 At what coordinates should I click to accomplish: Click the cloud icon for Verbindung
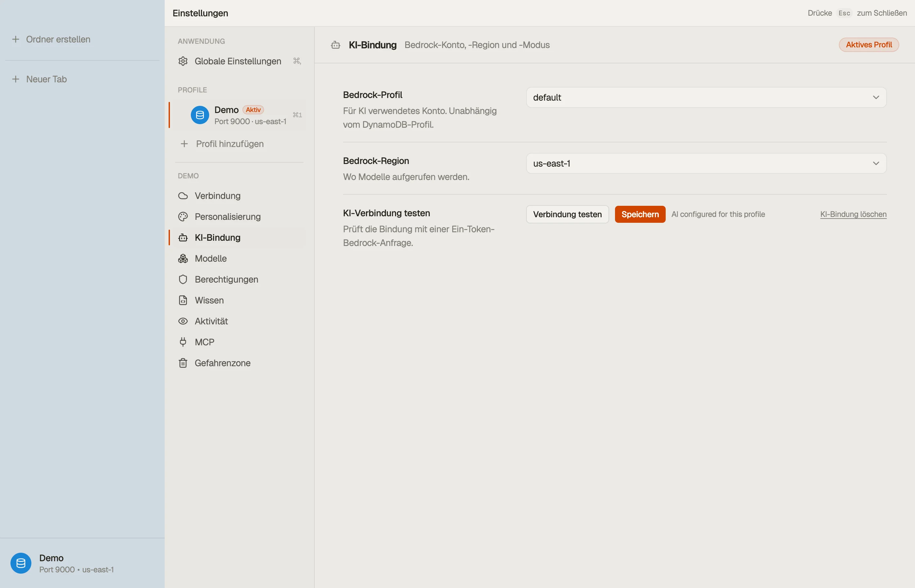183,196
